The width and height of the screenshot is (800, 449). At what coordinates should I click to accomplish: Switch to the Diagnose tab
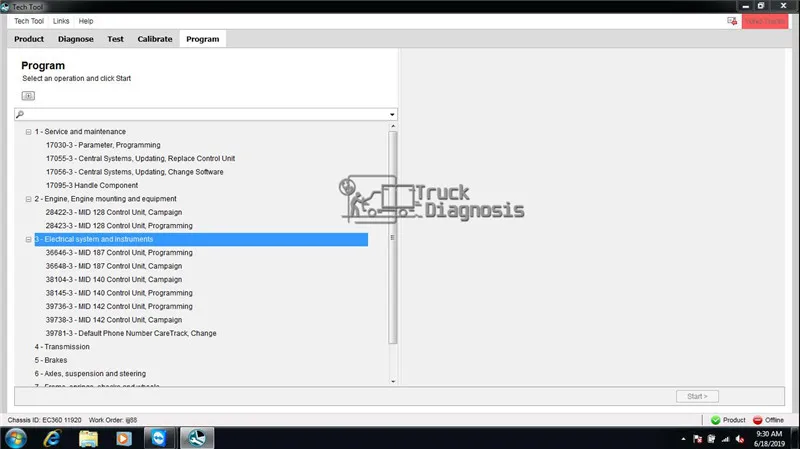tap(76, 39)
